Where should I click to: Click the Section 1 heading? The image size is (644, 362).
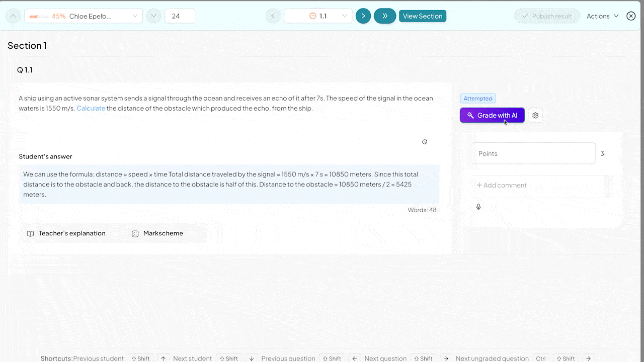[27, 46]
